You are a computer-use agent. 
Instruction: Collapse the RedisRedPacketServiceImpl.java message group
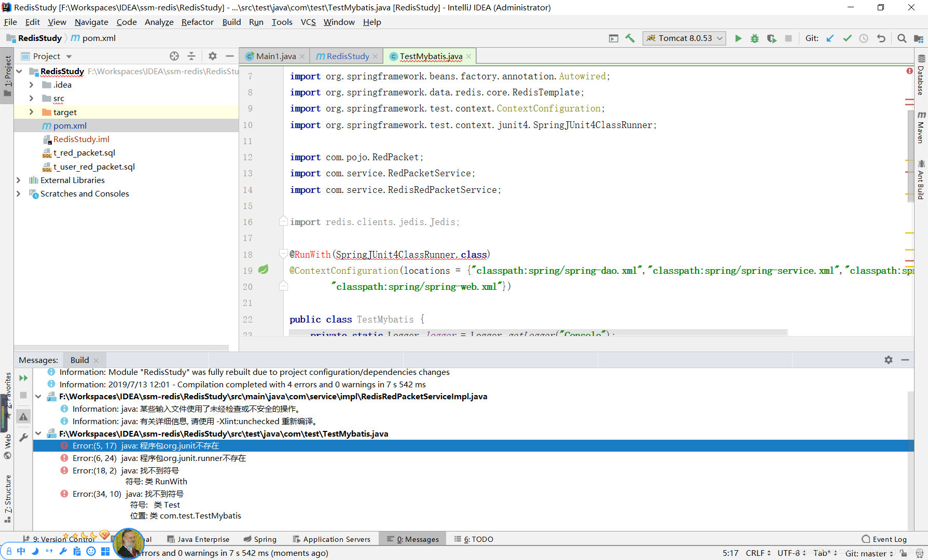pyautogui.click(x=38, y=396)
